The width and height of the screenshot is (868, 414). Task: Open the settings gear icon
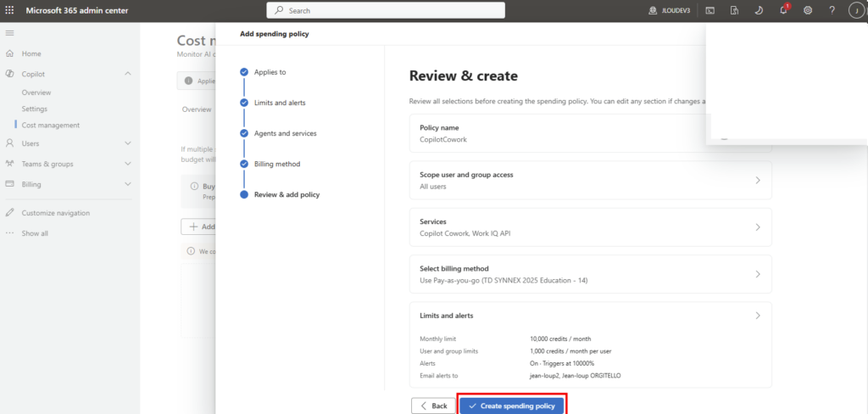click(808, 10)
